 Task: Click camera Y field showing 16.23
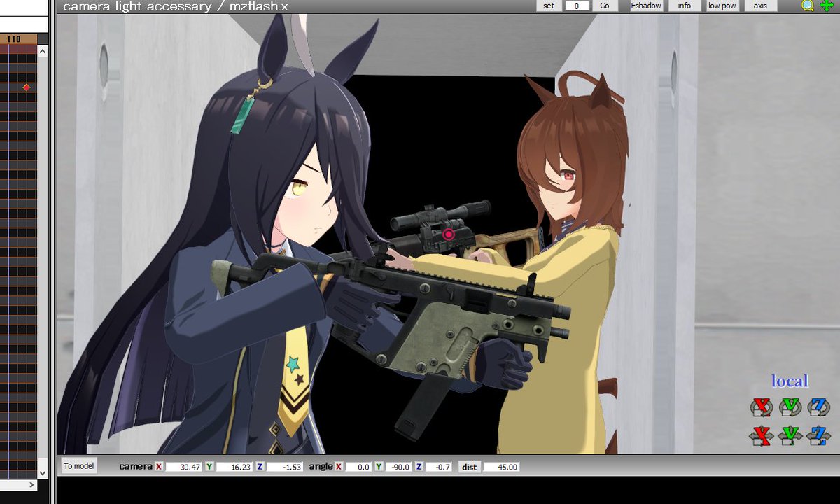pyautogui.click(x=234, y=467)
